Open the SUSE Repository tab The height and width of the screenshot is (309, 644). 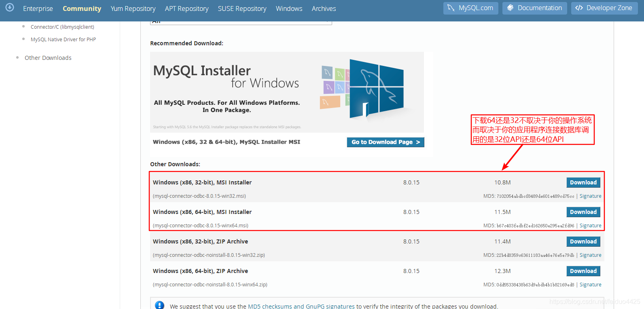(242, 8)
